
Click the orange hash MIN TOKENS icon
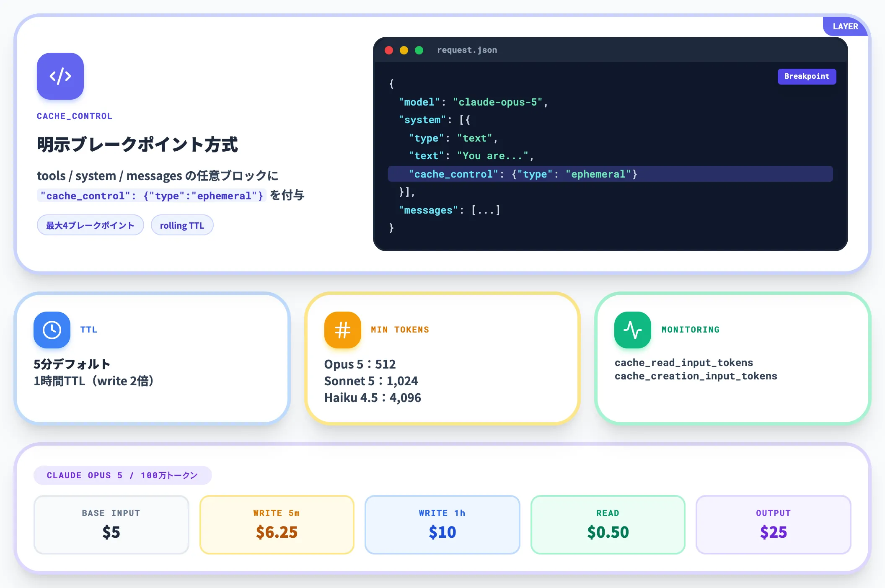pyautogui.click(x=343, y=330)
